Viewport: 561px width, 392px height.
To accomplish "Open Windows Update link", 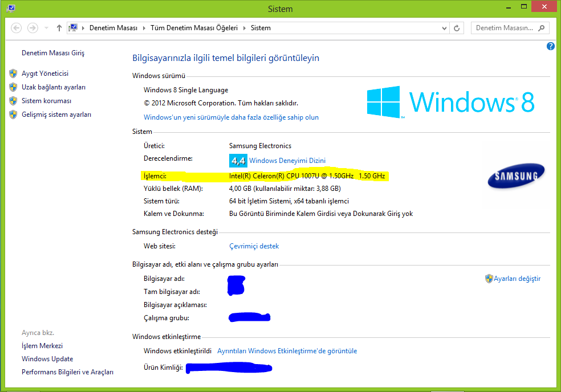I will coord(47,359).
